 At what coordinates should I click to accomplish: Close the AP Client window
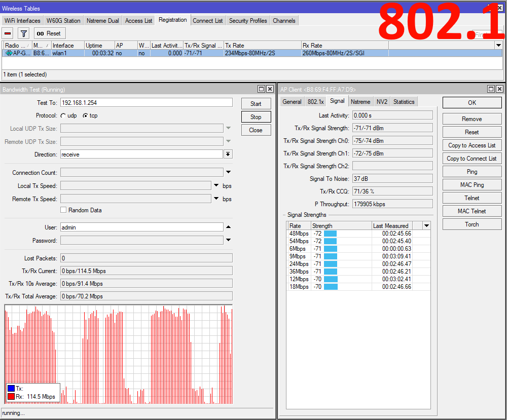click(x=499, y=89)
